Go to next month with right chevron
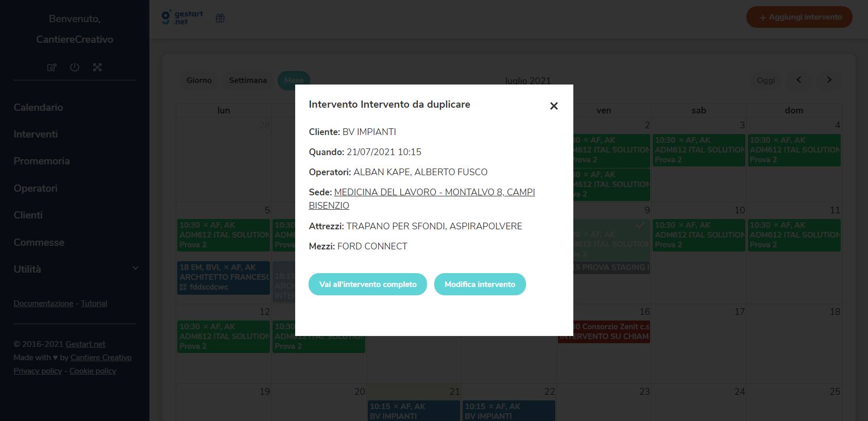Screen dimensions: 868x421 coord(829,79)
